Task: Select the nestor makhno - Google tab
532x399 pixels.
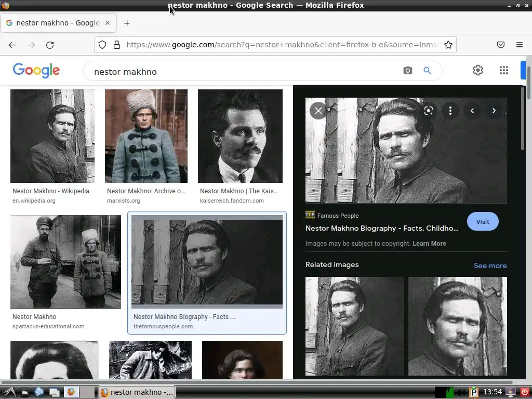Action: [58, 23]
